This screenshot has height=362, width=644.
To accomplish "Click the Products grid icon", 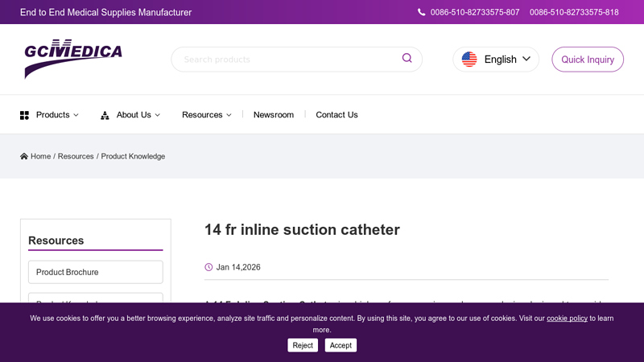I will click(x=24, y=115).
